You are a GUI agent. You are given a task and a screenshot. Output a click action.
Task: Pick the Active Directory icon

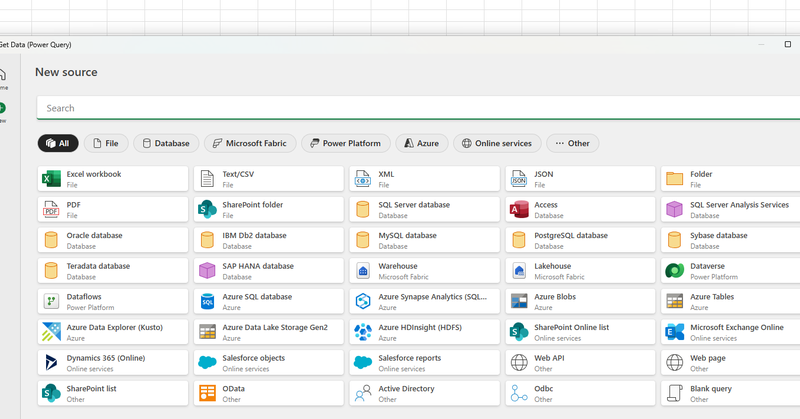(x=363, y=393)
